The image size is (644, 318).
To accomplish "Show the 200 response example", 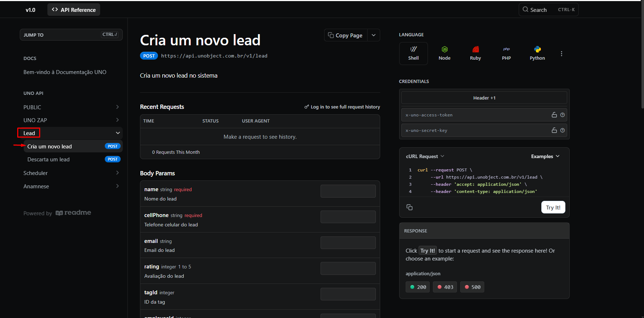I will pos(418,287).
